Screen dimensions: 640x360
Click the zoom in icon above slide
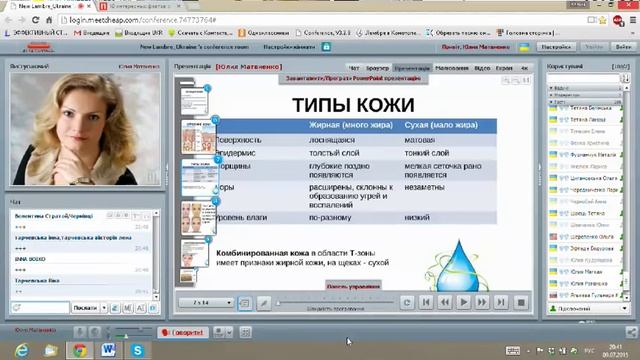click(506, 80)
